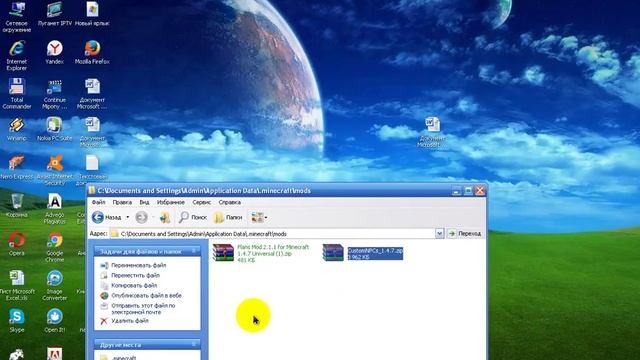640x360 pixels.
Task: Open the Вид menu
Action: click(144, 202)
